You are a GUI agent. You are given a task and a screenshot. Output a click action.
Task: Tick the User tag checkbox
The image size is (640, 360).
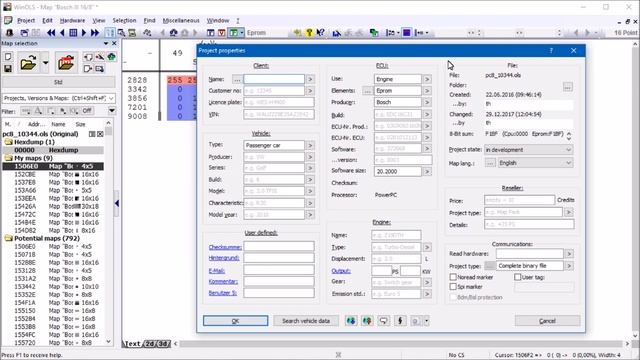518,277
